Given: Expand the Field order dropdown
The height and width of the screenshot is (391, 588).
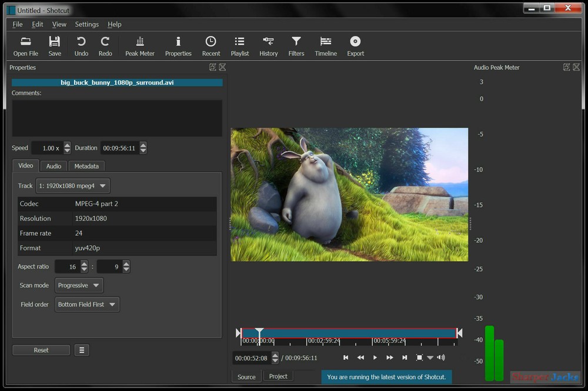Looking at the screenshot, I should [x=87, y=304].
